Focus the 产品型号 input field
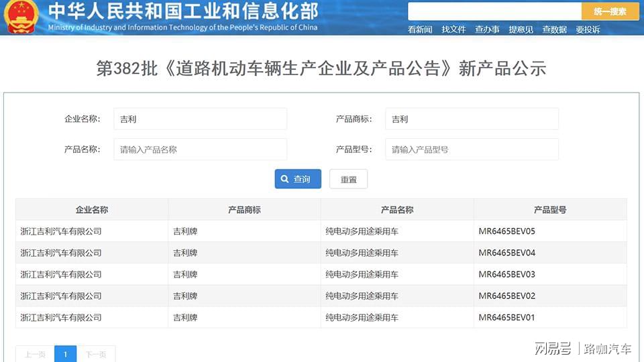This screenshot has height=362, width=644. point(472,149)
